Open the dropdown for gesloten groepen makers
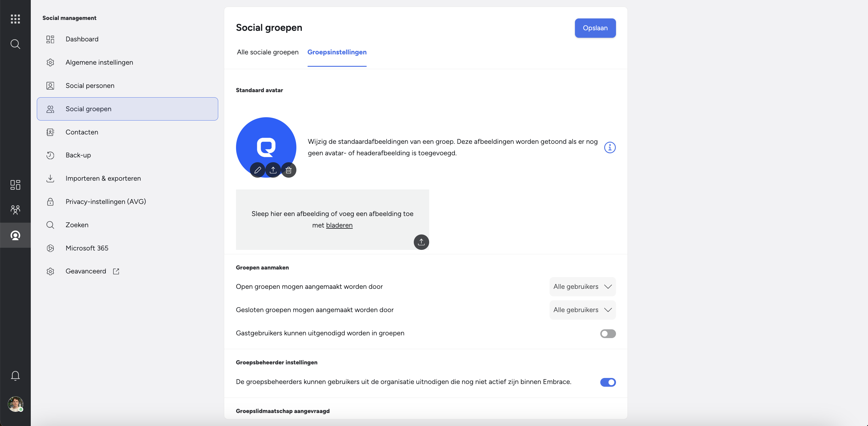Screen dimensions: 868x426 [582, 310]
